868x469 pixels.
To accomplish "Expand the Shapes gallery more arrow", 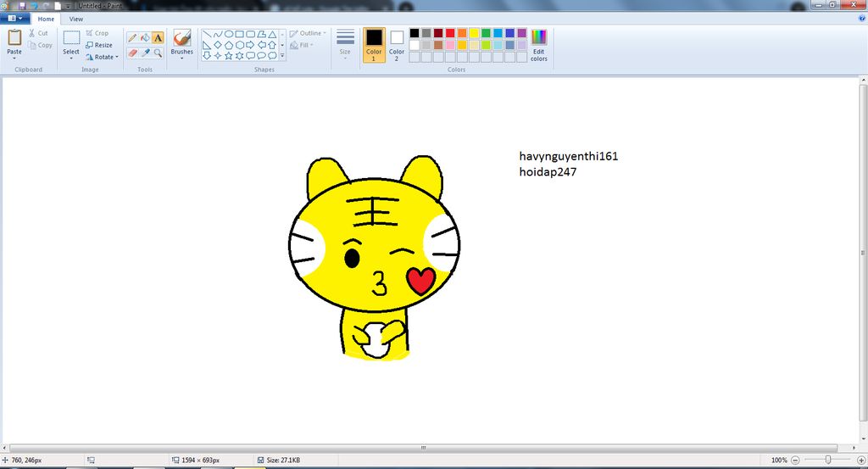I will [x=282, y=56].
